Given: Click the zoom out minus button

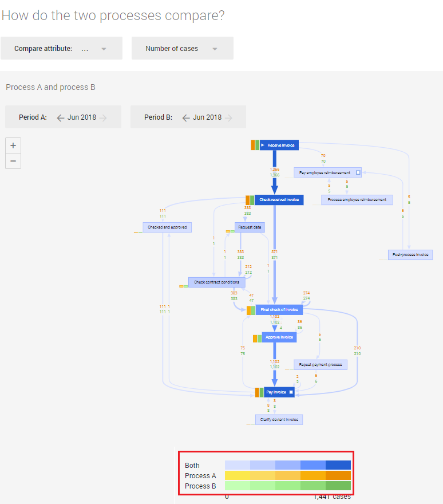Looking at the screenshot, I should [x=13, y=161].
